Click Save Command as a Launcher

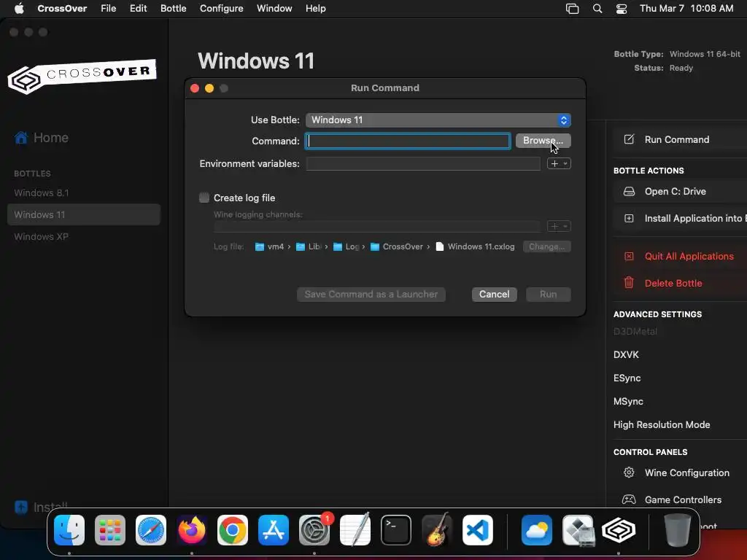(x=371, y=295)
